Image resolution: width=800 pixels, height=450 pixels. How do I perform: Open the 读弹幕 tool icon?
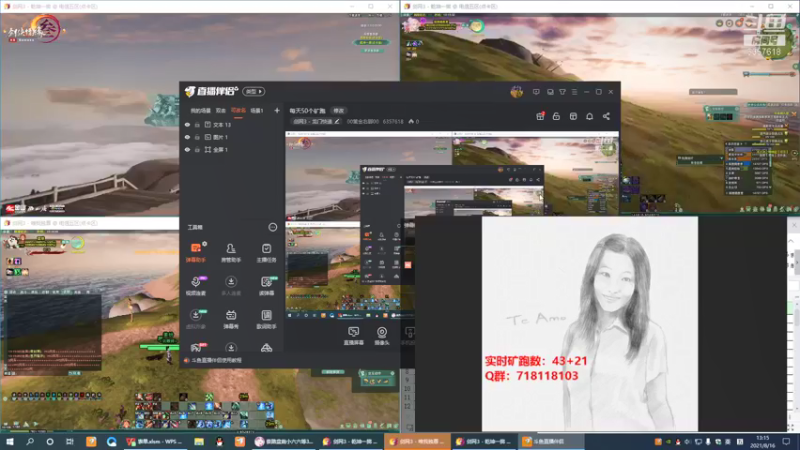pyautogui.click(x=266, y=285)
